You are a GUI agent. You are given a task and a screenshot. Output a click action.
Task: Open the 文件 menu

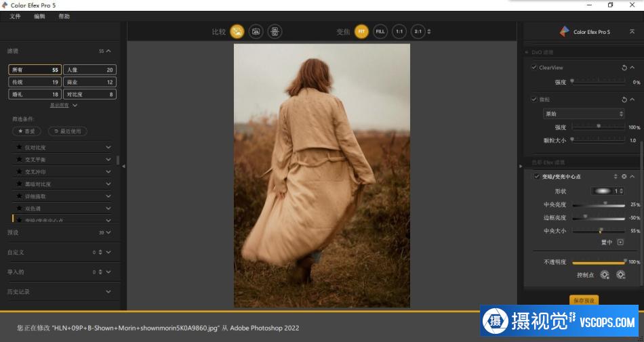15,16
